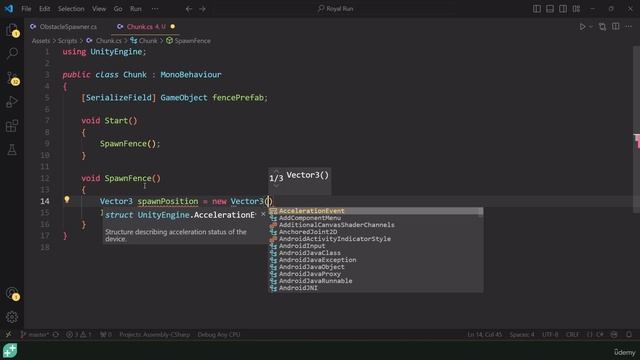
Task: Toggle primary side bar layout icon
Action: click(x=537, y=9)
